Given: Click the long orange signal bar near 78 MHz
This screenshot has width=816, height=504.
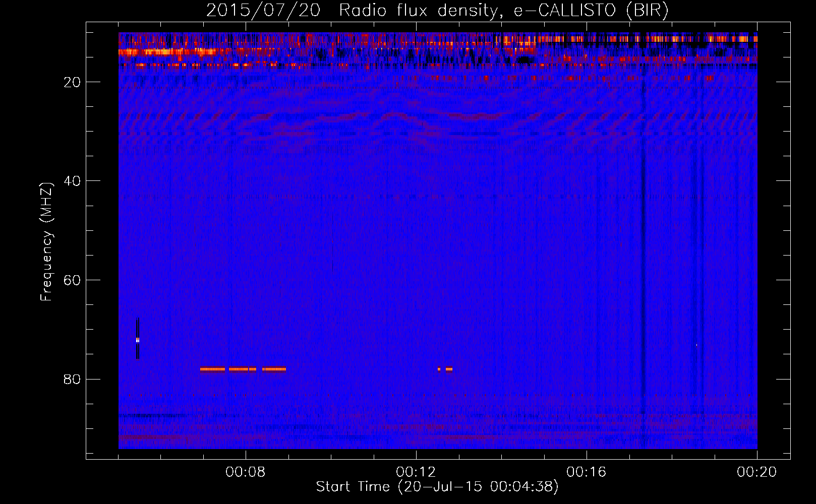Looking at the screenshot, I should 243,369.
